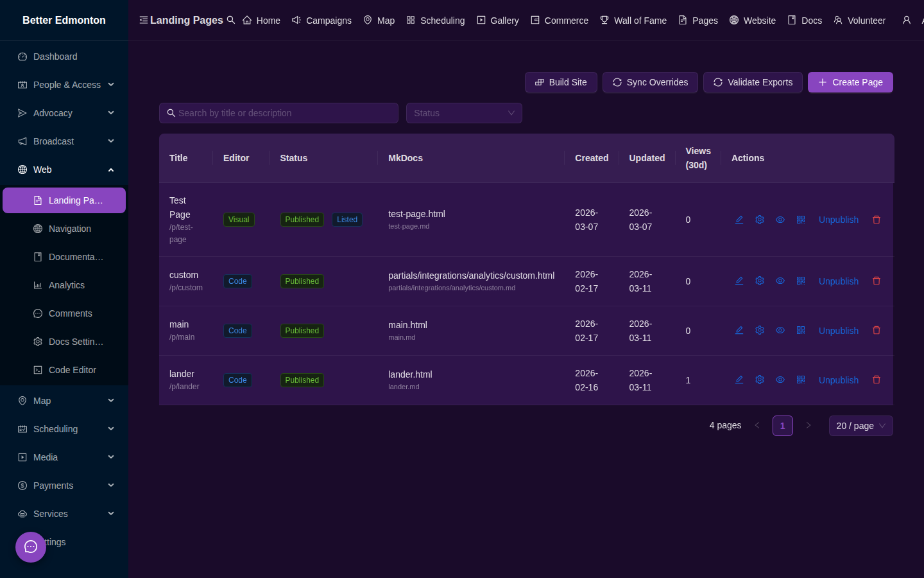Expand People & Access sidebar group
924x578 pixels.
(64, 85)
